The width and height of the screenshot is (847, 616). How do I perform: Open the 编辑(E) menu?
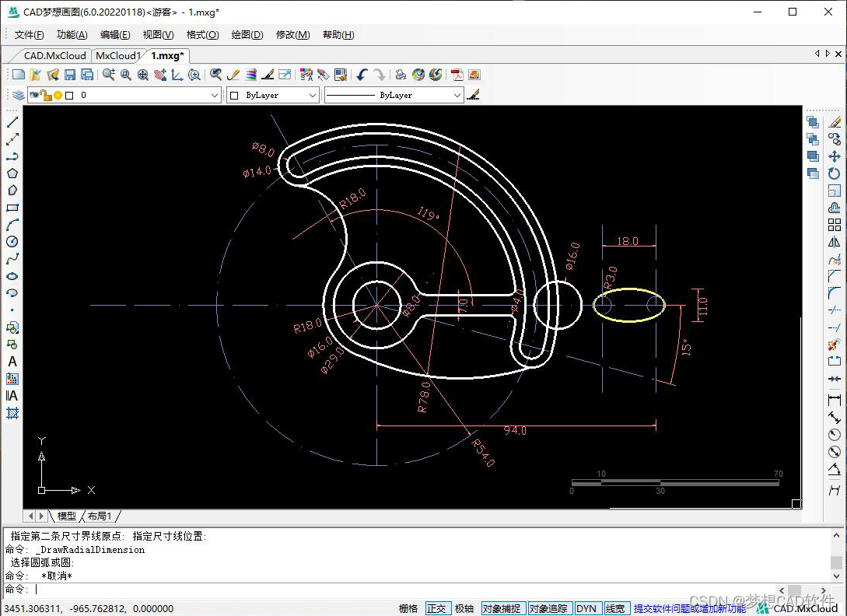(x=115, y=34)
